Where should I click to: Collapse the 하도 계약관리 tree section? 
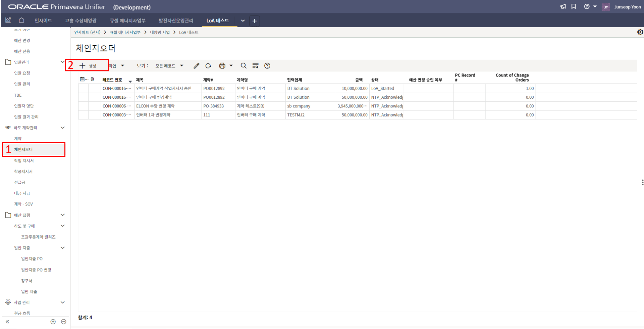coord(62,128)
